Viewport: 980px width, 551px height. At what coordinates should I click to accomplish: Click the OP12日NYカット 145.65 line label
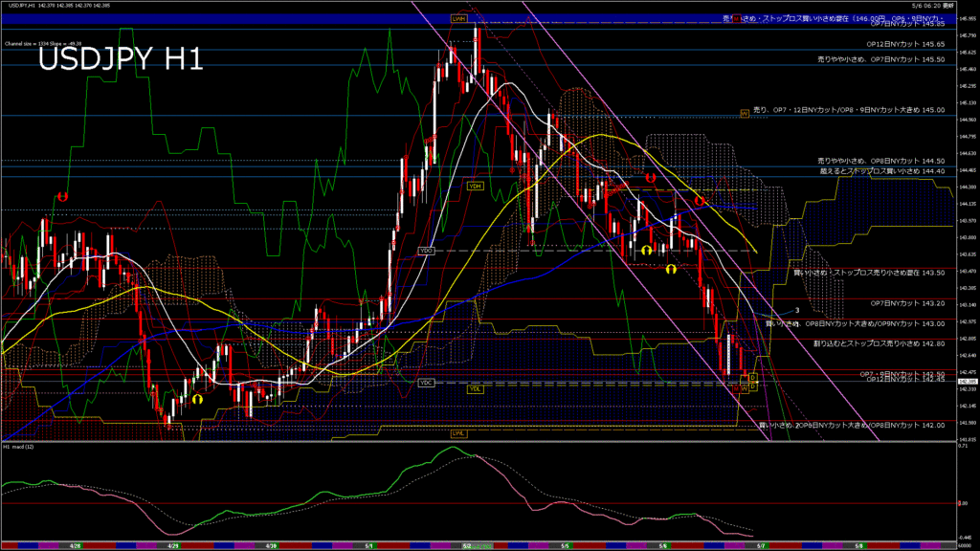tap(905, 44)
